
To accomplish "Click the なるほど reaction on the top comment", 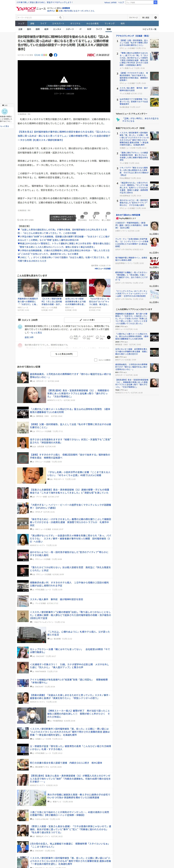I will (x=85, y=337).
